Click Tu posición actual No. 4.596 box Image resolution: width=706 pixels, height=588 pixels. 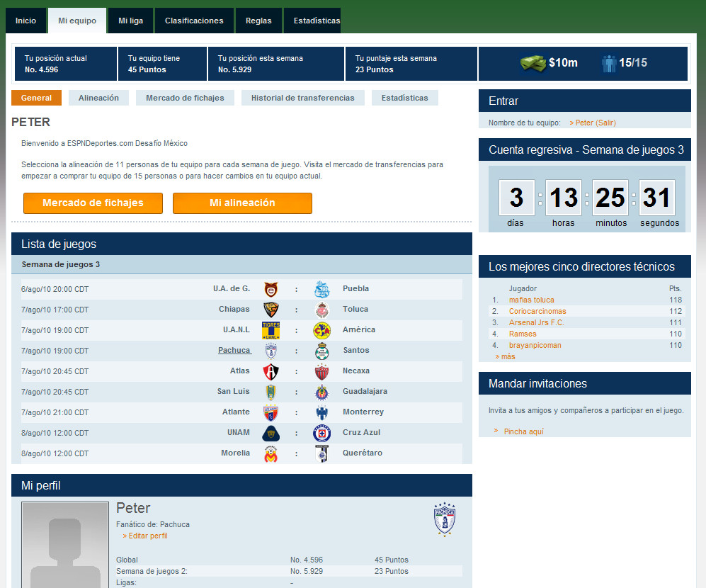pyautogui.click(x=66, y=64)
